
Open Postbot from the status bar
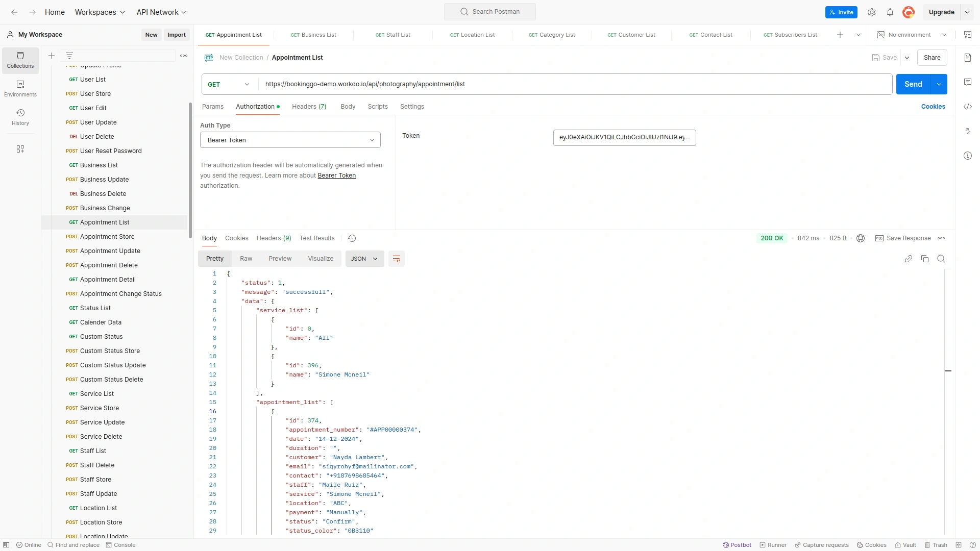pyautogui.click(x=737, y=545)
